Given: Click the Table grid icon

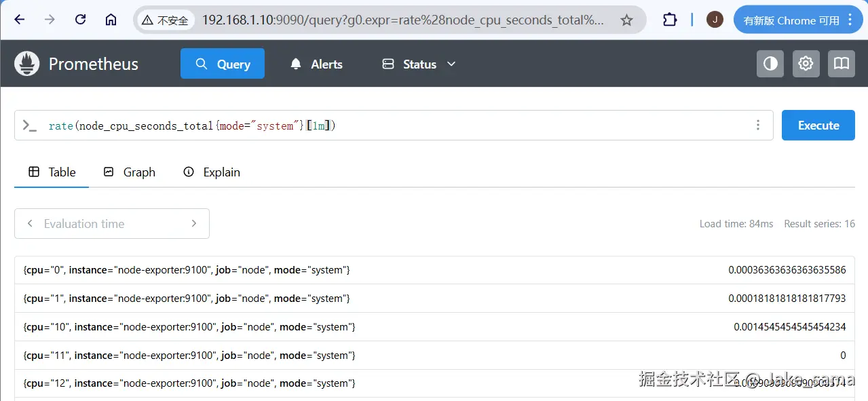Looking at the screenshot, I should point(34,172).
